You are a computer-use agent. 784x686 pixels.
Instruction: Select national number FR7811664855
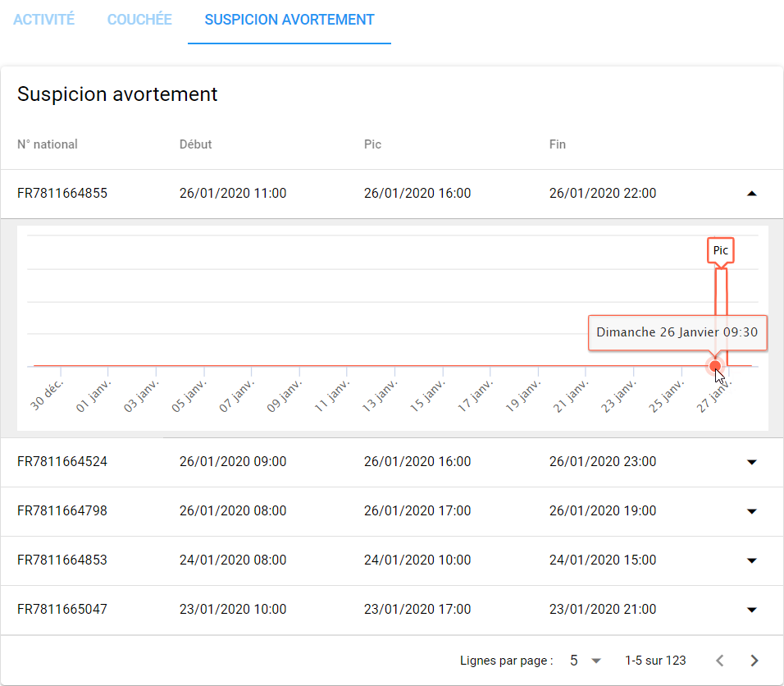(62, 193)
